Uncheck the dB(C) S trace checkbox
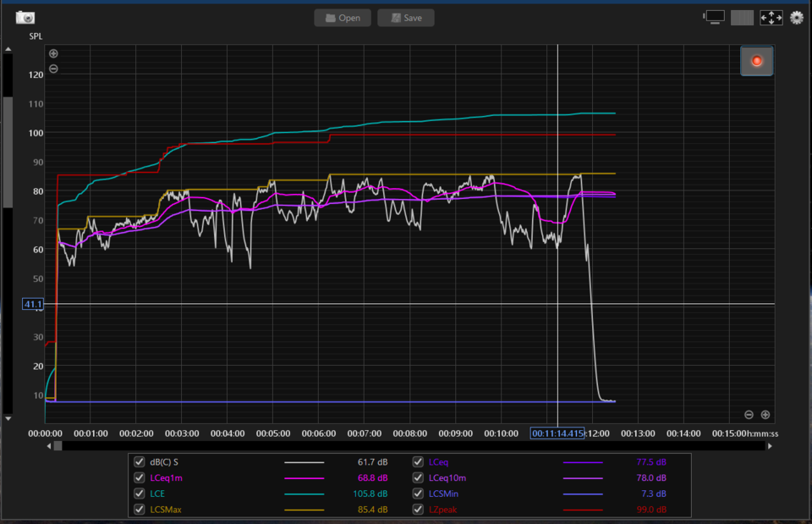Image resolution: width=812 pixels, height=524 pixels. click(x=139, y=462)
